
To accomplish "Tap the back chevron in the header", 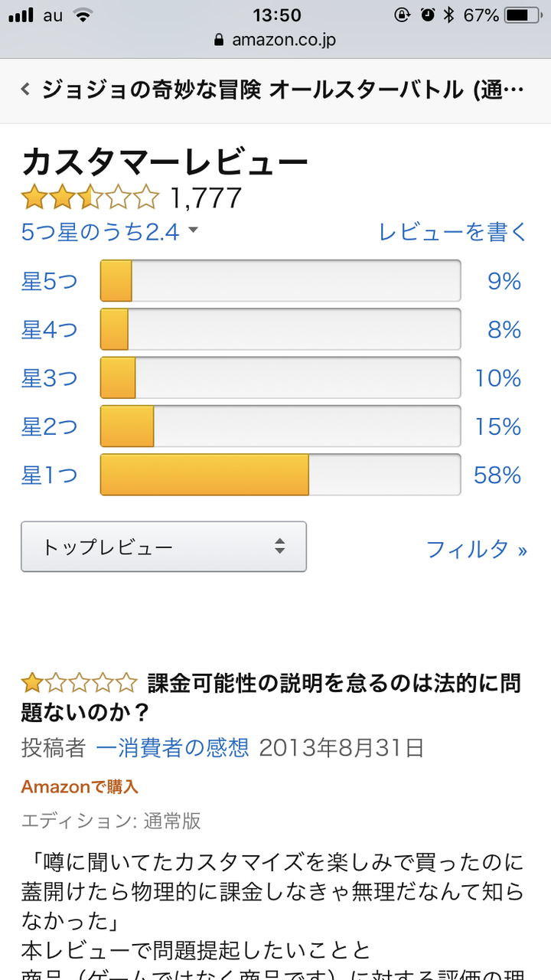I will coord(25,90).
